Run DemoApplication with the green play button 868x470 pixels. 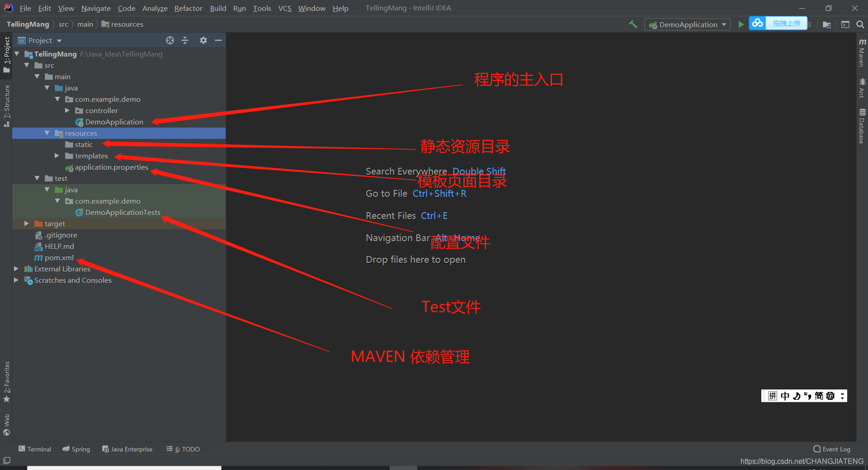tap(741, 24)
